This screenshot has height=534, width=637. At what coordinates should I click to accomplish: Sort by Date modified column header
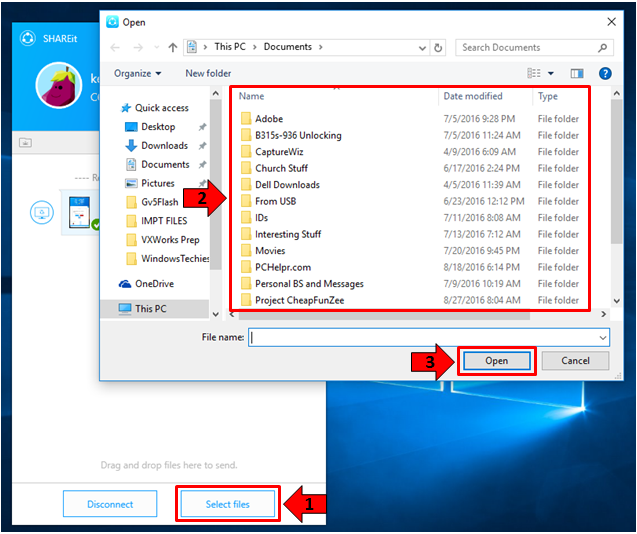473,97
